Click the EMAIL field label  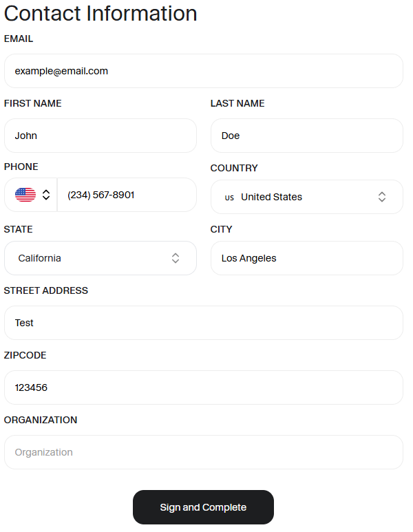tap(19, 39)
